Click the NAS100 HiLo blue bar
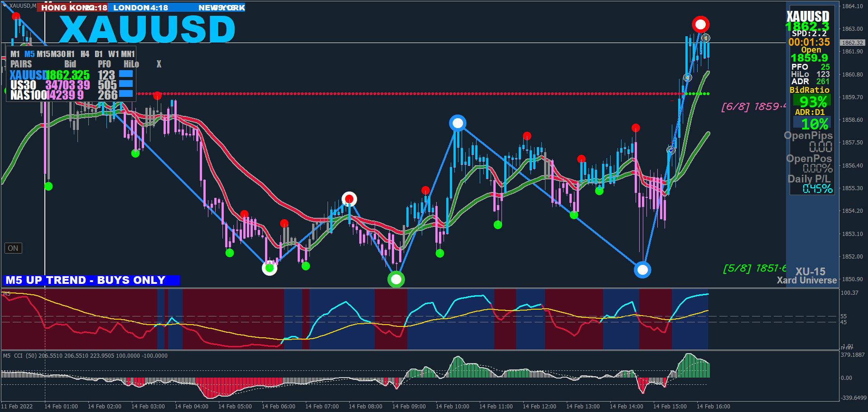Viewport: 868px width, 412px height. pyautogui.click(x=126, y=94)
